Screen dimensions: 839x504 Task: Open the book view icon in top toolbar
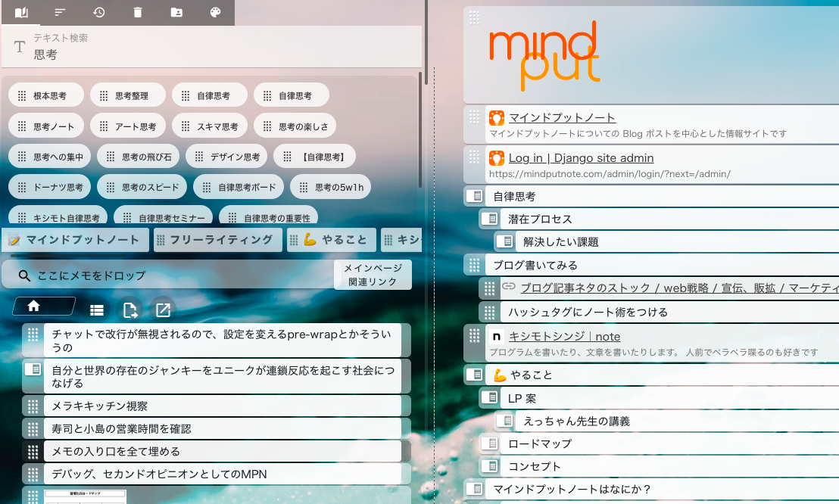click(21, 12)
